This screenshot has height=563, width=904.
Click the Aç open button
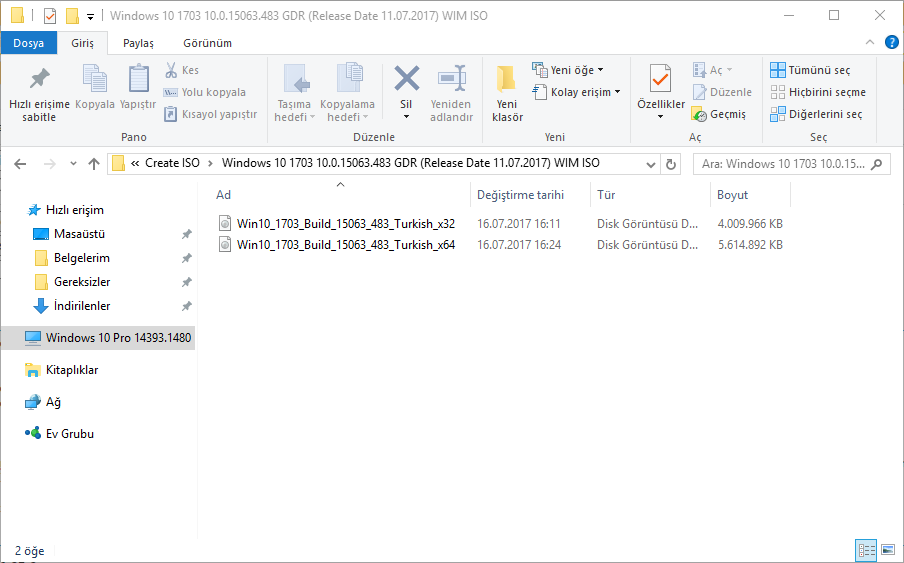[713, 70]
